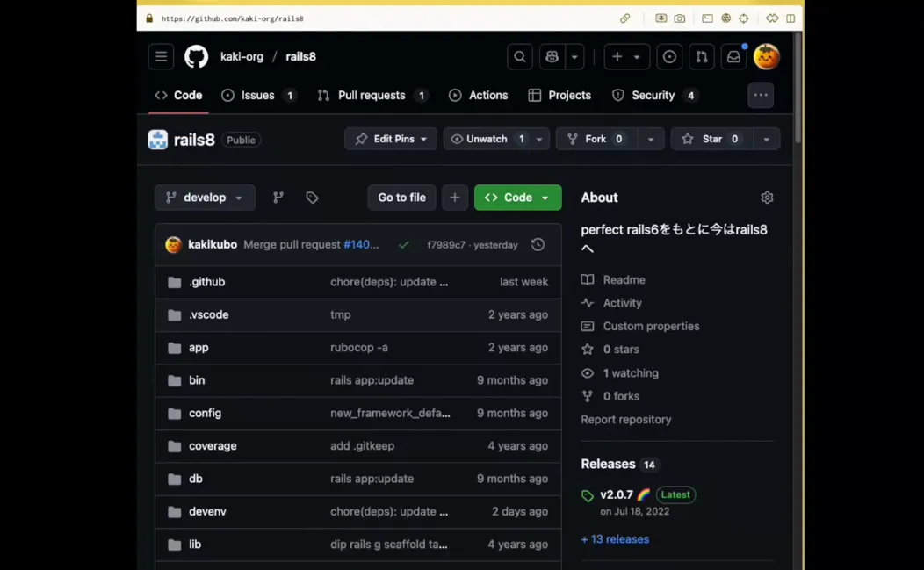Click the Unwatch button
This screenshot has width=924, height=570.
(x=487, y=139)
